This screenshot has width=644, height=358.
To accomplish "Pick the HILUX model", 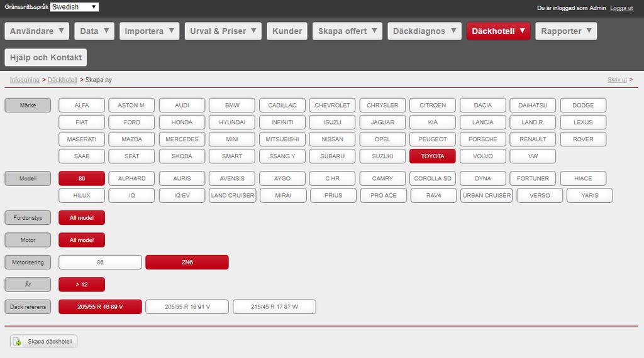I will pos(82,195).
